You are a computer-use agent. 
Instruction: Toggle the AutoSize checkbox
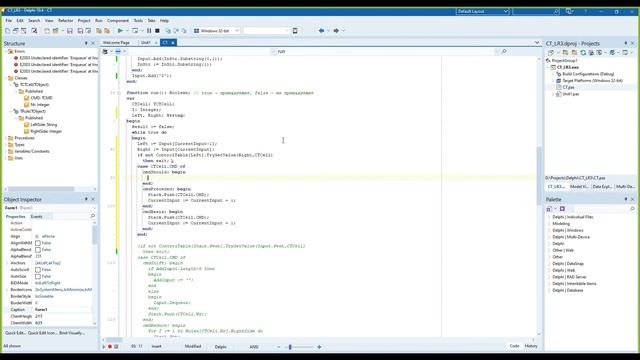[38, 276]
